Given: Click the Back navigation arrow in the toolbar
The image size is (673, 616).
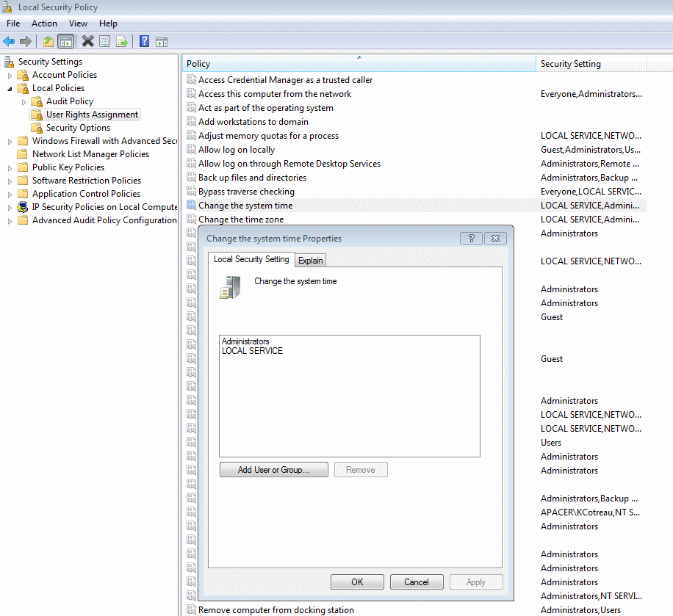Looking at the screenshot, I should (8, 41).
